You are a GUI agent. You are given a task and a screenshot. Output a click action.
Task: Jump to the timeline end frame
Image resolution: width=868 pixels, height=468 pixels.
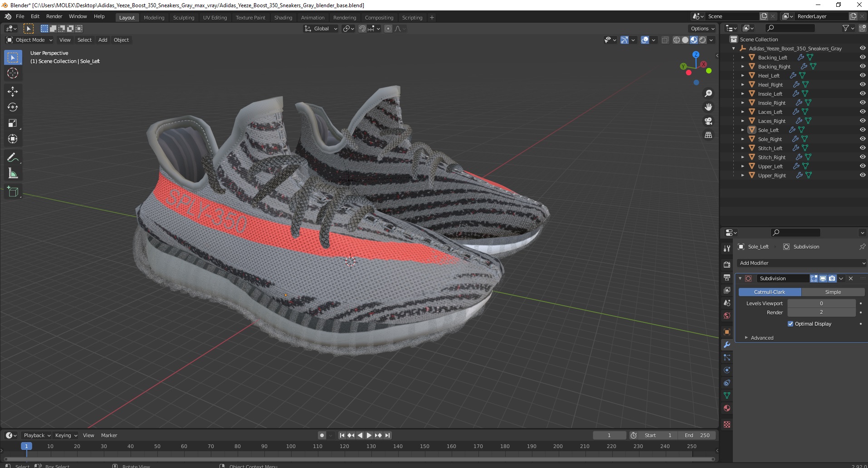(x=387, y=435)
